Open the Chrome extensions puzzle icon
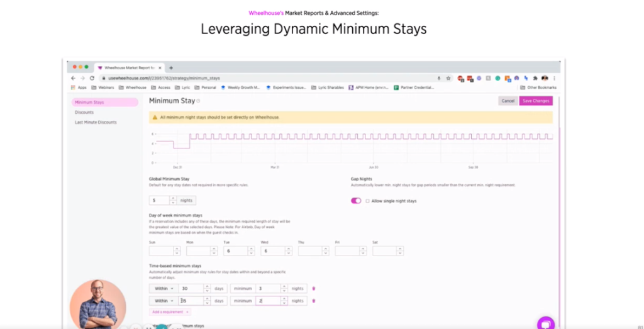The image size is (644, 329). tap(535, 78)
